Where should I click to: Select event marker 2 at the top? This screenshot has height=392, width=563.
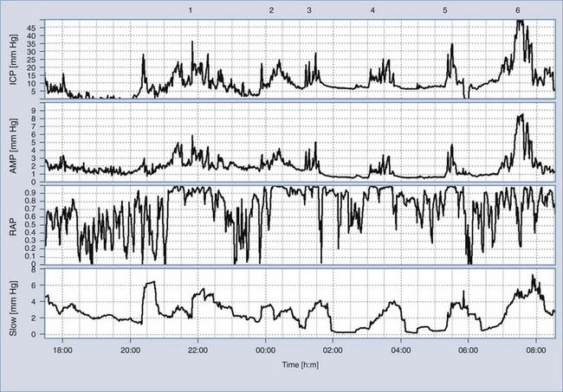coord(271,10)
